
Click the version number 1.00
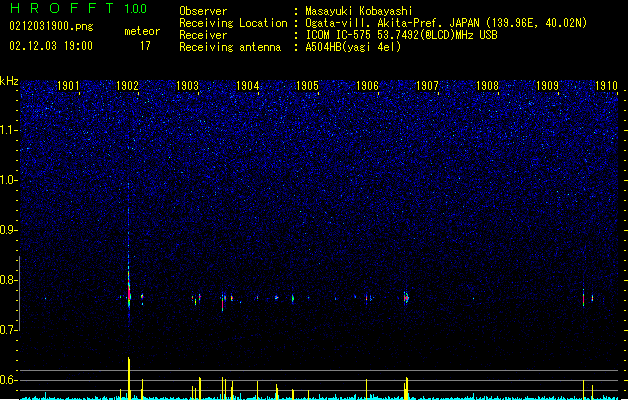click(x=136, y=9)
